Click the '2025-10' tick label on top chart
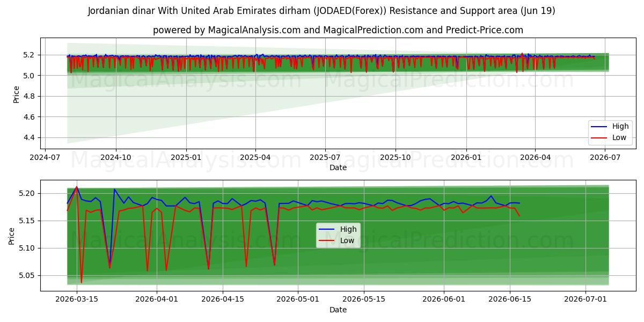The image size is (644, 322). click(396, 158)
